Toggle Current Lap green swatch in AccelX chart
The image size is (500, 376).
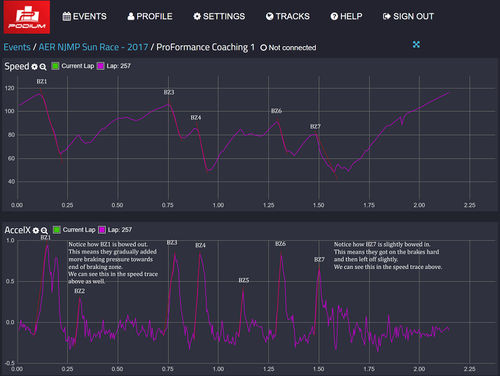click(57, 230)
